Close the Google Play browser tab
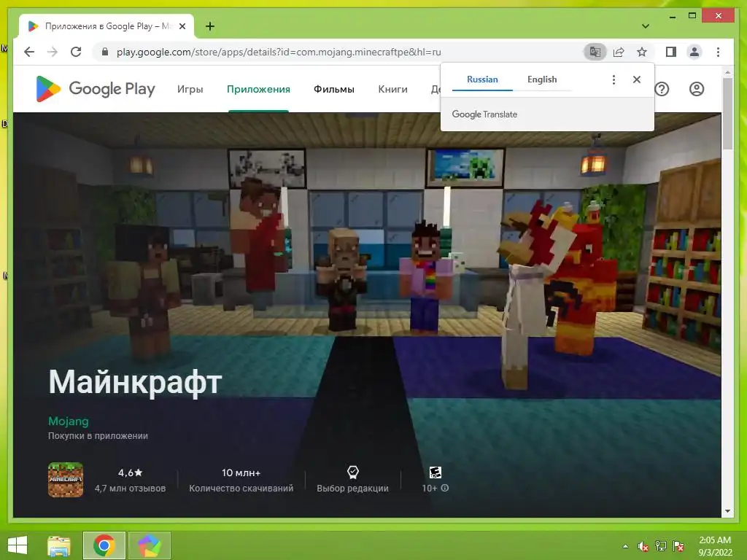The image size is (747, 560). click(182, 26)
